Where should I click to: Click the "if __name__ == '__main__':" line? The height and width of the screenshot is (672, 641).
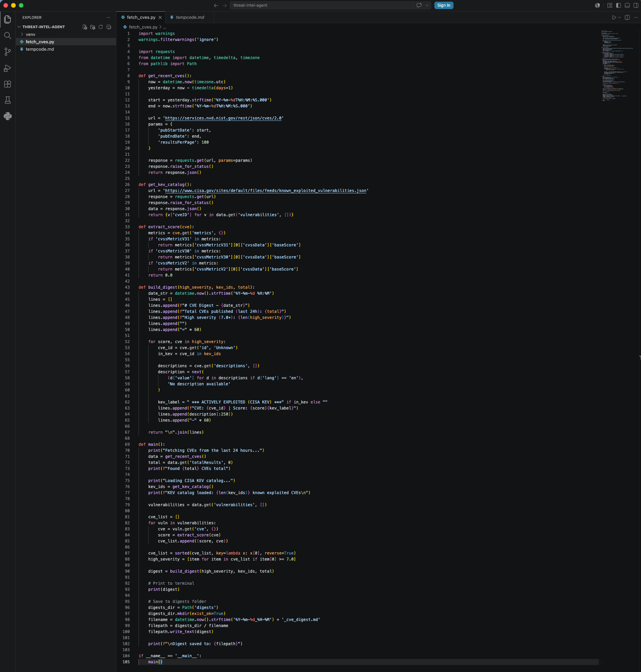pos(170,656)
